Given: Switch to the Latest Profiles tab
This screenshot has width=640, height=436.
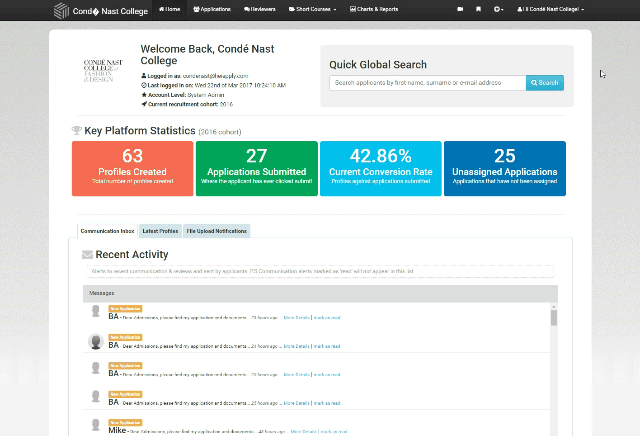Looking at the screenshot, I should point(160,231).
